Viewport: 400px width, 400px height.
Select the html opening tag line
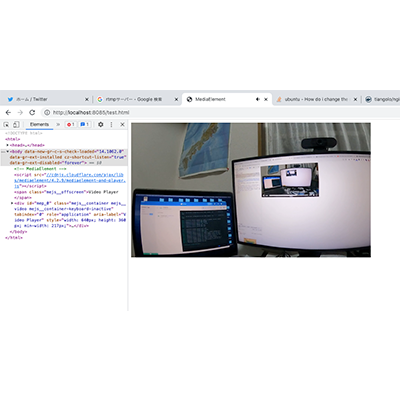coord(13,139)
